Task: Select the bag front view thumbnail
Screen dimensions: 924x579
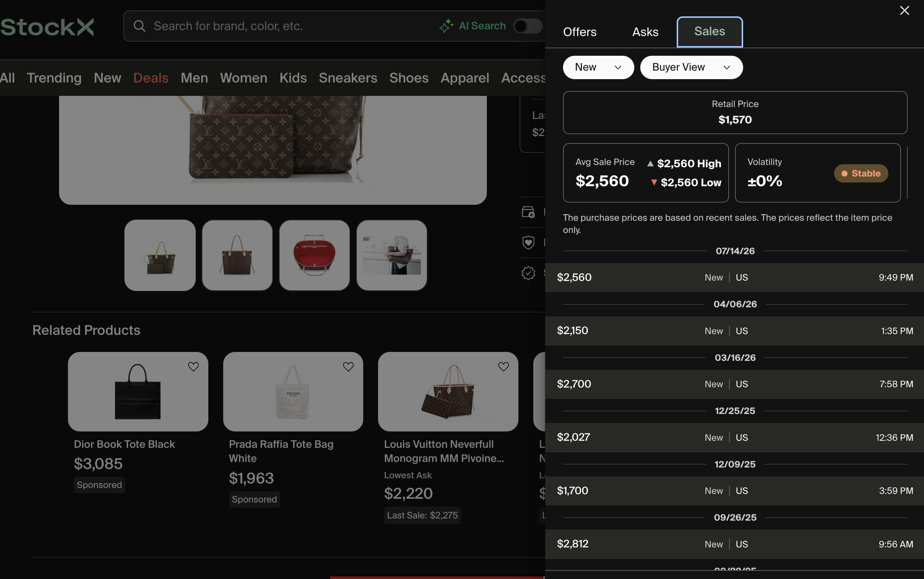Action: (x=237, y=255)
